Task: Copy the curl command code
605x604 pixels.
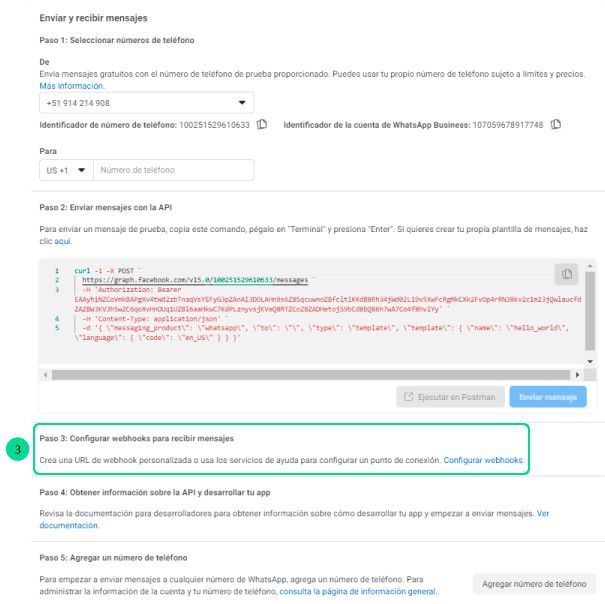Action: click(567, 274)
